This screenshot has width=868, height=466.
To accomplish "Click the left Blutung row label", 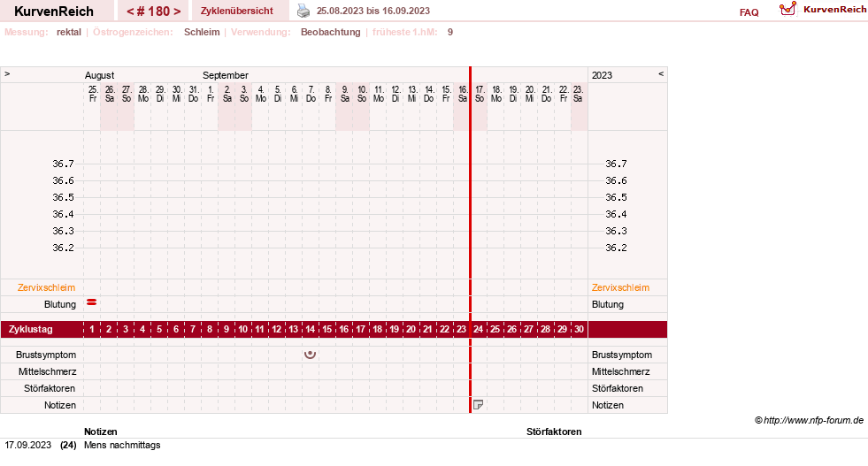I will (60, 304).
